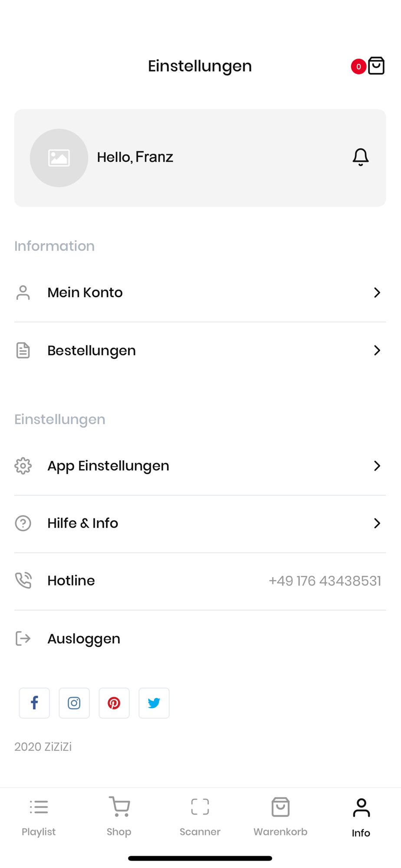The width and height of the screenshot is (401, 868).
Task: Click the red cart count badge
Action: [x=358, y=66]
